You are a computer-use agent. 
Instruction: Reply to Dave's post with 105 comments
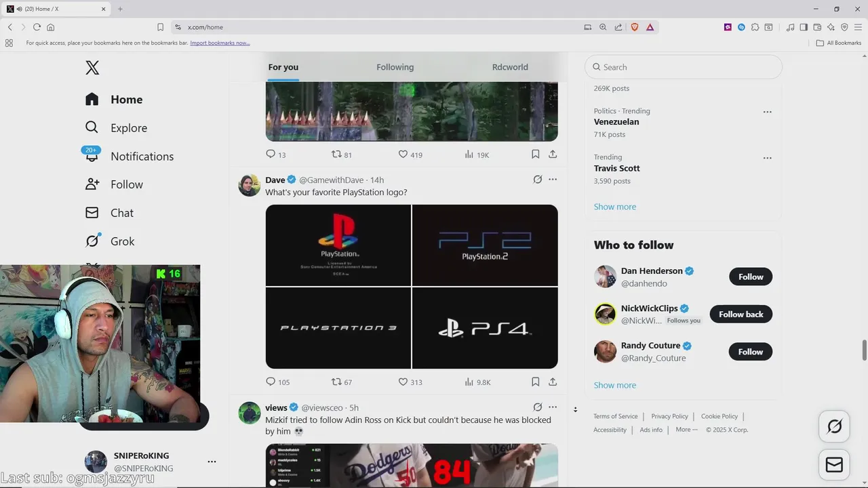coord(277,382)
